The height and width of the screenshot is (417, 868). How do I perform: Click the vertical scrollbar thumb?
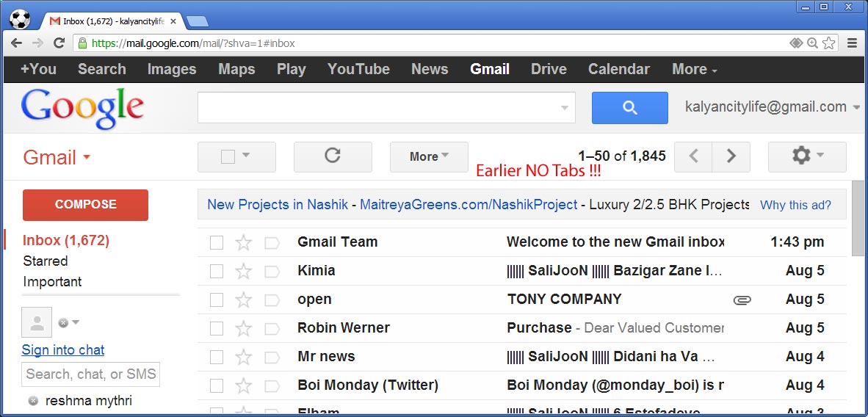(857, 219)
